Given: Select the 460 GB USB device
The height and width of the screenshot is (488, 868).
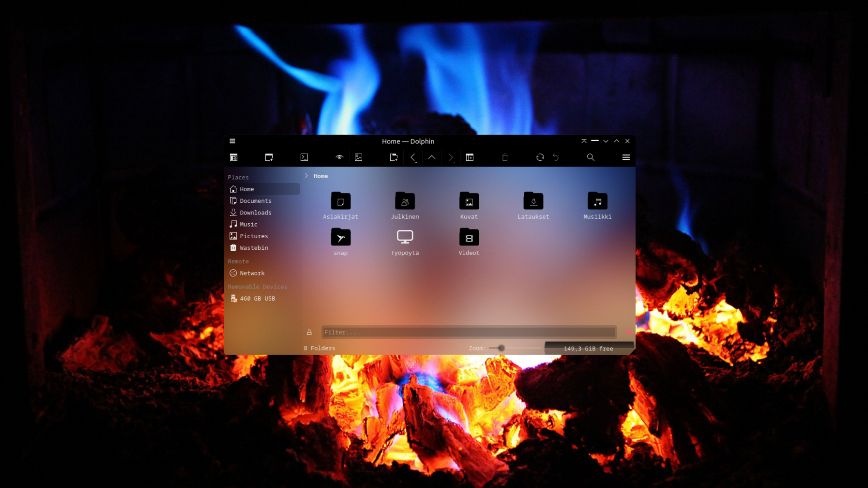Looking at the screenshot, I should coord(264,298).
